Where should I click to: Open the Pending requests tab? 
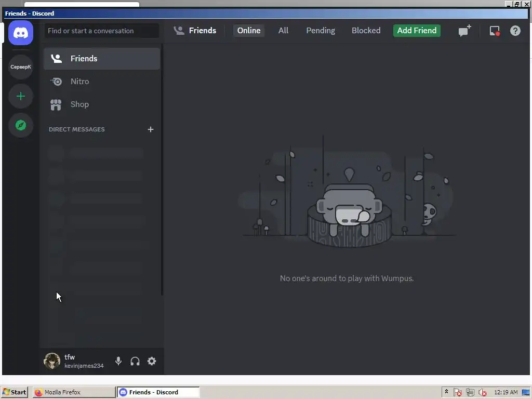pyautogui.click(x=321, y=31)
